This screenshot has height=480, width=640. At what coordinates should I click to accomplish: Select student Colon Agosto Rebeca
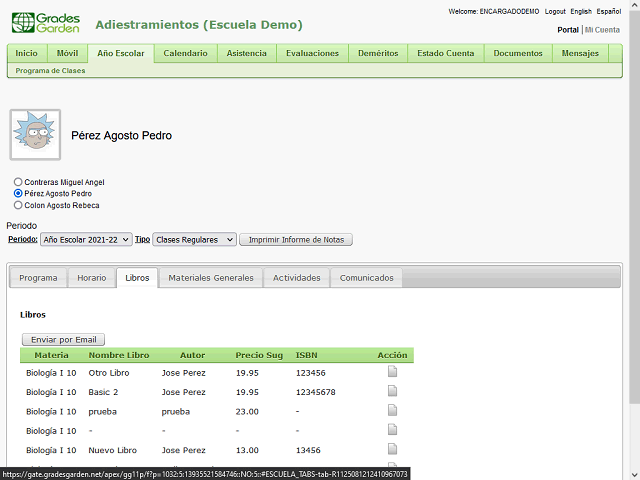[x=18, y=205]
